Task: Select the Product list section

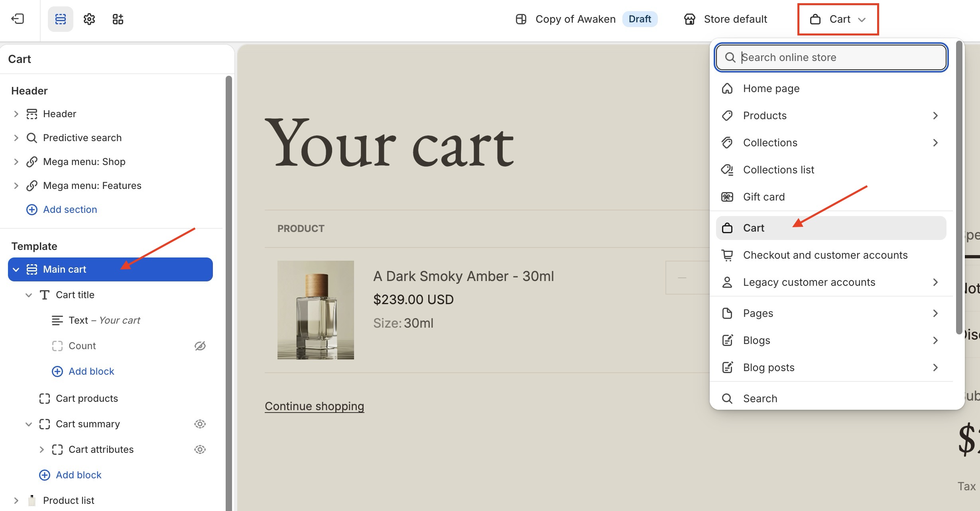Action: 69,501
